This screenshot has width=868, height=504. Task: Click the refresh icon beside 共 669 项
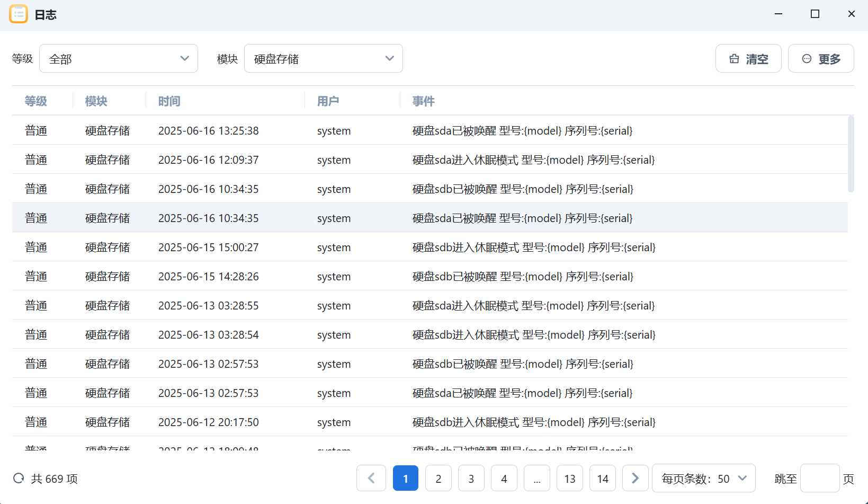pyautogui.click(x=19, y=479)
